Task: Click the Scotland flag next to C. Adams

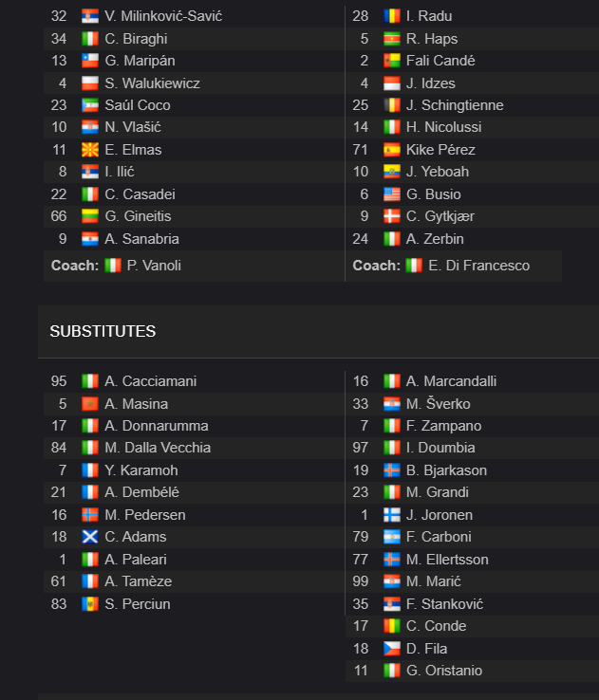Action: (90, 537)
